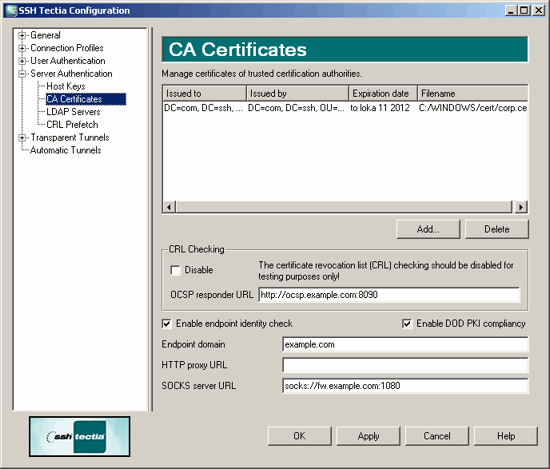Select the CA Certificates tree item
This screenshot has width=550, height=469.
tap(86, 99)
